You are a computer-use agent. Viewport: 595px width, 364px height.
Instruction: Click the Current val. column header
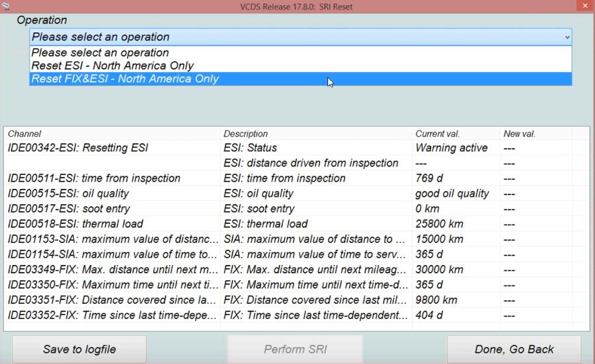(x=456, y=134)
